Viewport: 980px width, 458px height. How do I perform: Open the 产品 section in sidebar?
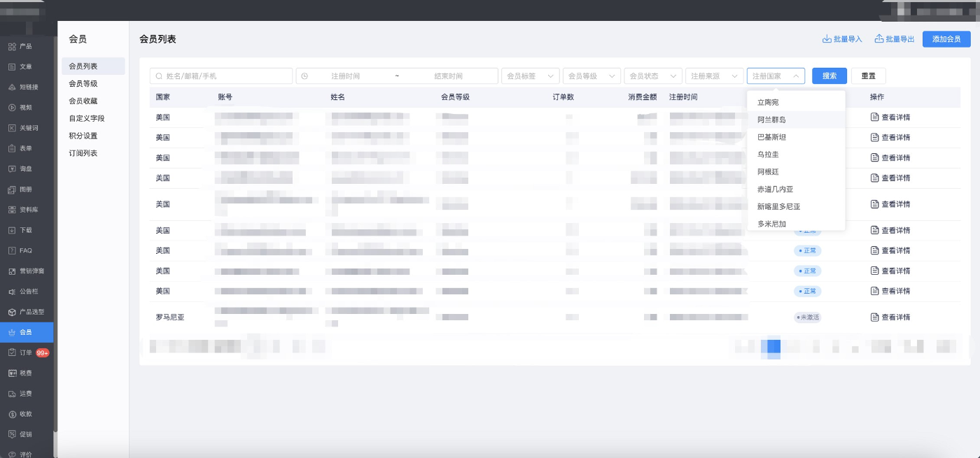click(24, 46)
